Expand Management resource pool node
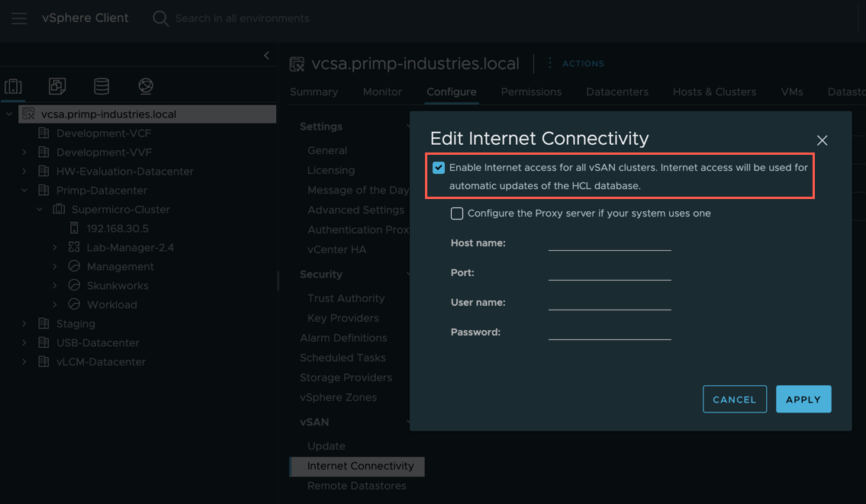The image size is (866, 504). click(55, 266)
